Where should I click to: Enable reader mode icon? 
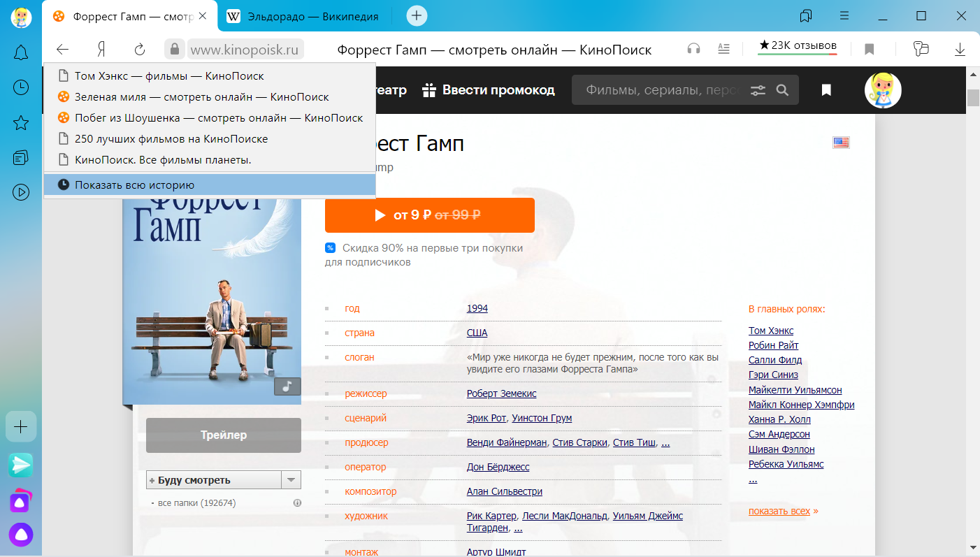724,49
